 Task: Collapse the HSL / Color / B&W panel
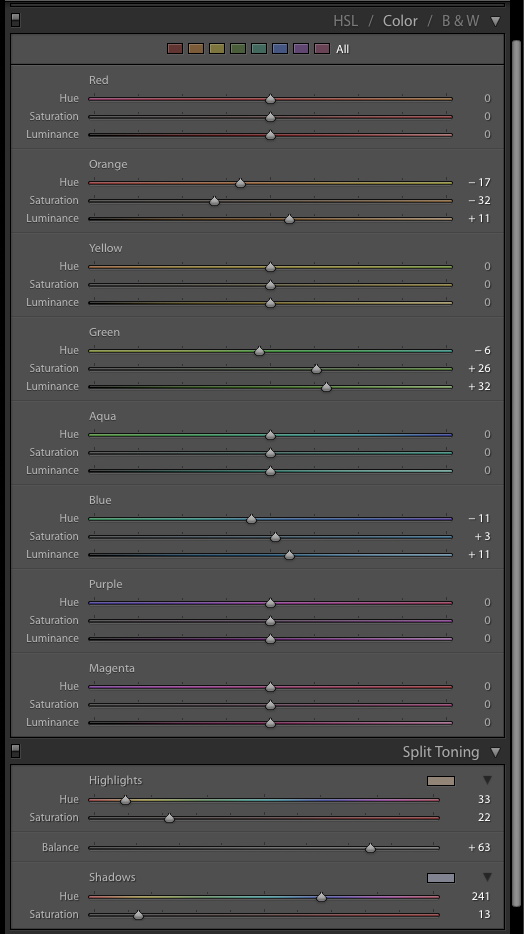[495, 21]
